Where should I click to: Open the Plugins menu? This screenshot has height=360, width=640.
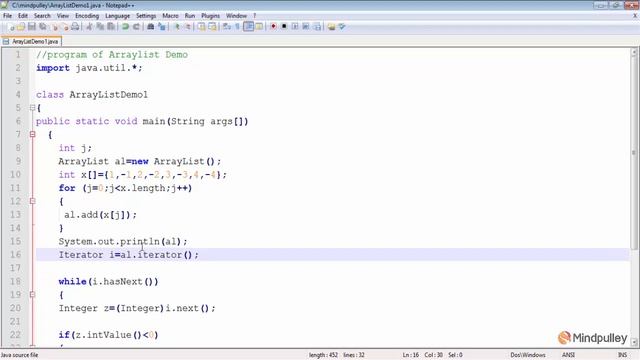(211, 16)
